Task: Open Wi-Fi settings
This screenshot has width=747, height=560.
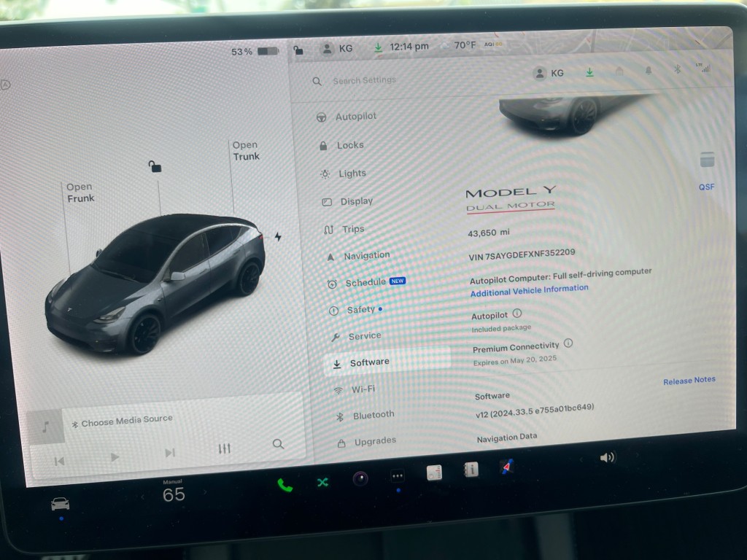Action: point(354,389)
